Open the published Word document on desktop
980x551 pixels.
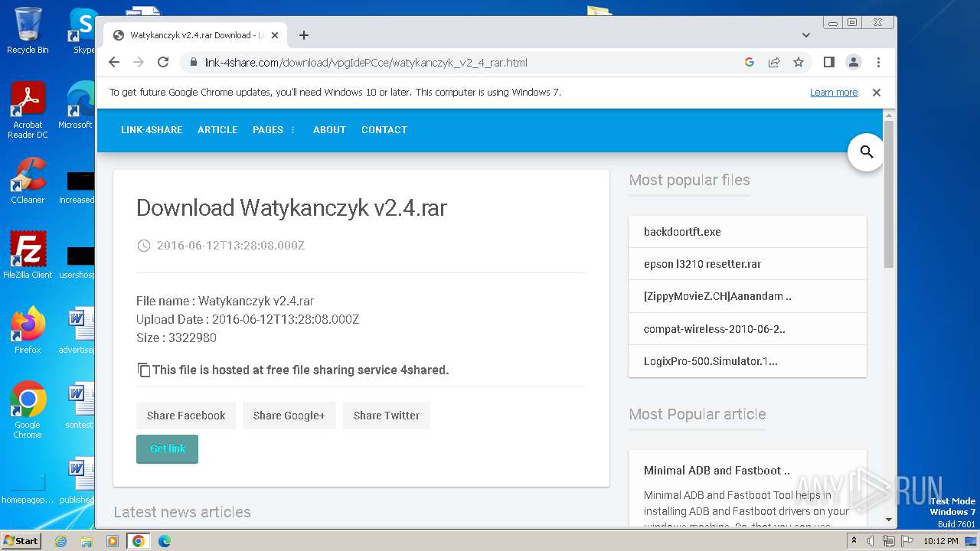pos(78,481)
